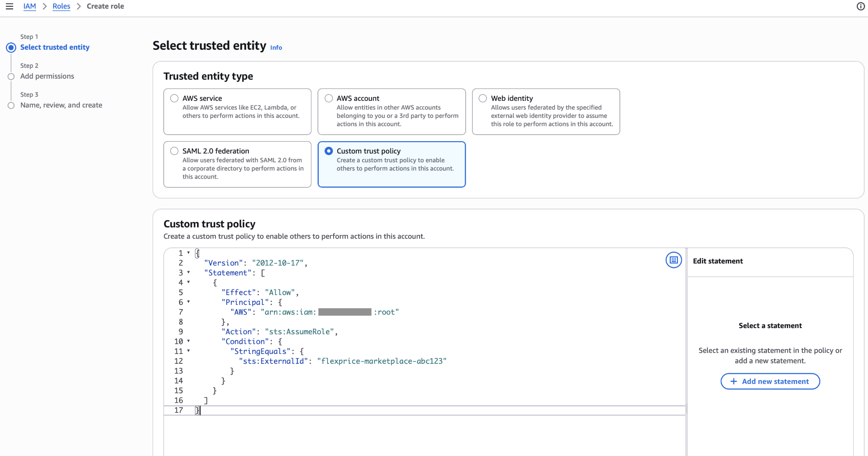Click the "Effect" key on line 5

239,293
